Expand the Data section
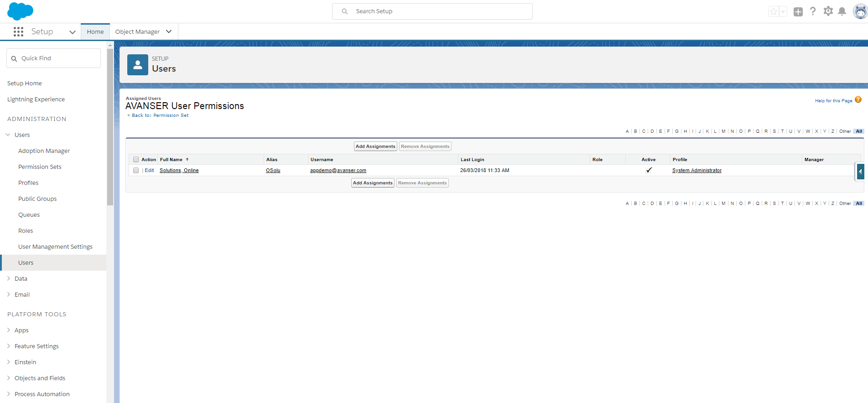This screenshot has height=403, width=868. click(8, 278)
